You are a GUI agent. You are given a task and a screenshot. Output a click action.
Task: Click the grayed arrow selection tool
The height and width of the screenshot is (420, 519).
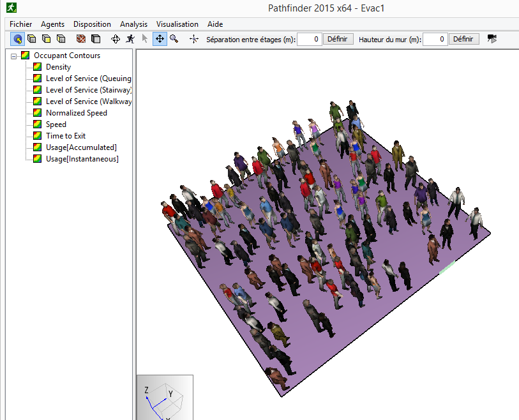(145, 39)
